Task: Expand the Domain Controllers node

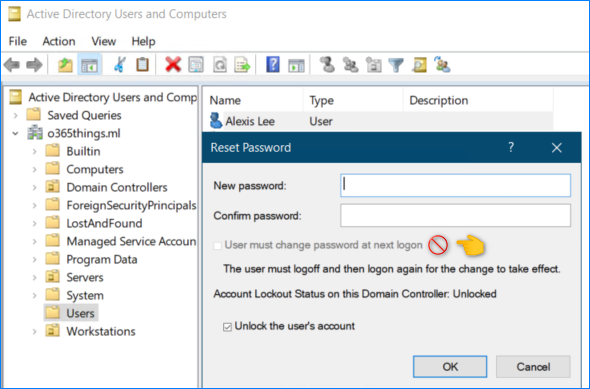Action: [35, 187]
